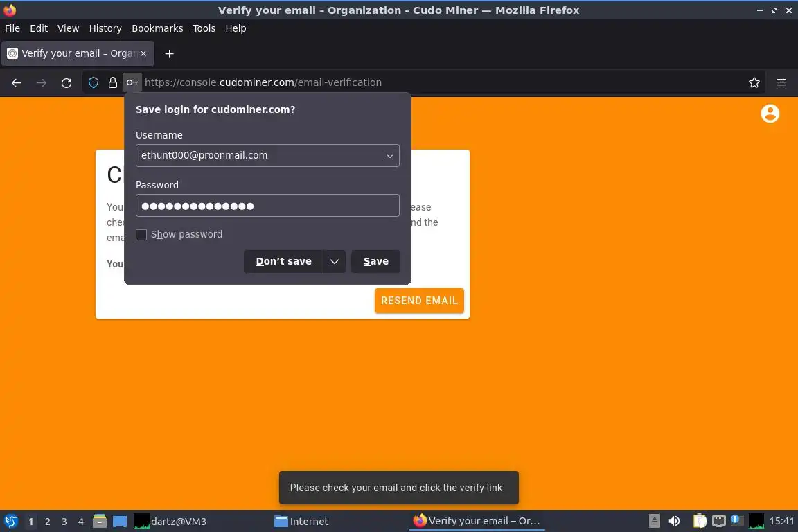The width and height of the screenshot is (798, 532).
Task: Expand the Username dropdown arrow
Action: (x=390, y=156)
